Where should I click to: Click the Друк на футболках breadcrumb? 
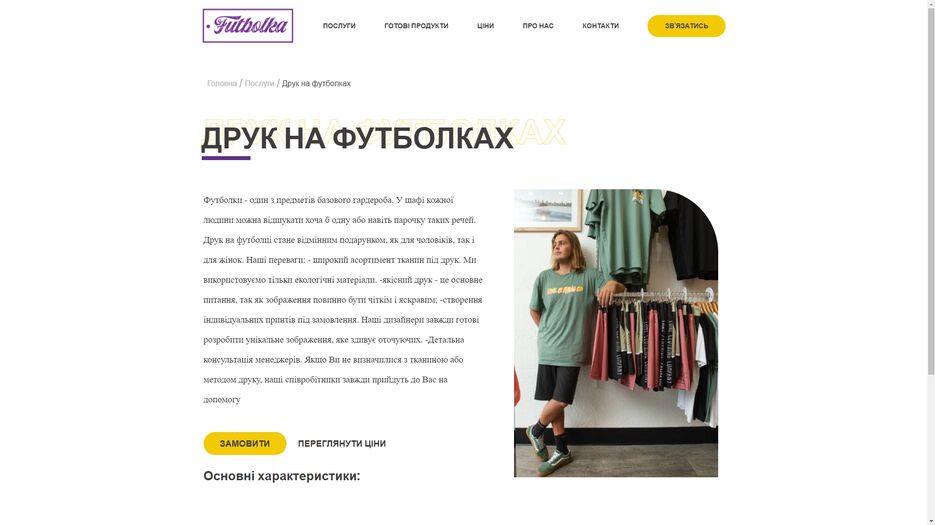(316, 84)
